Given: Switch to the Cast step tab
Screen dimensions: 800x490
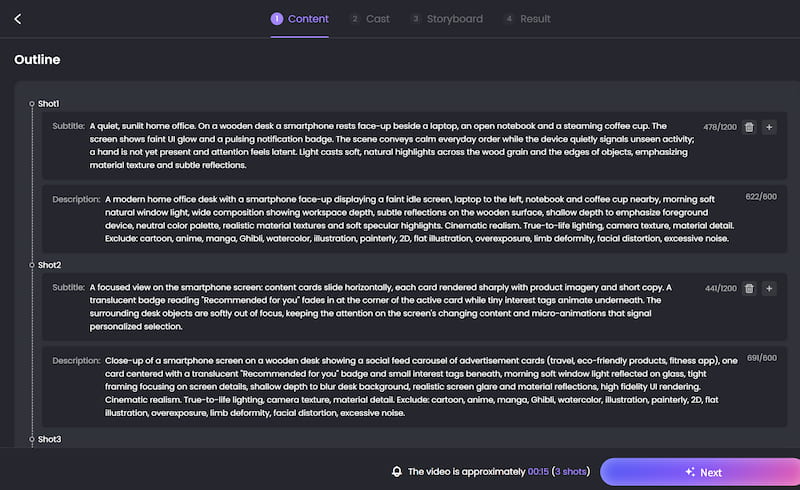Looking at the screenshot, I should 370,19.
